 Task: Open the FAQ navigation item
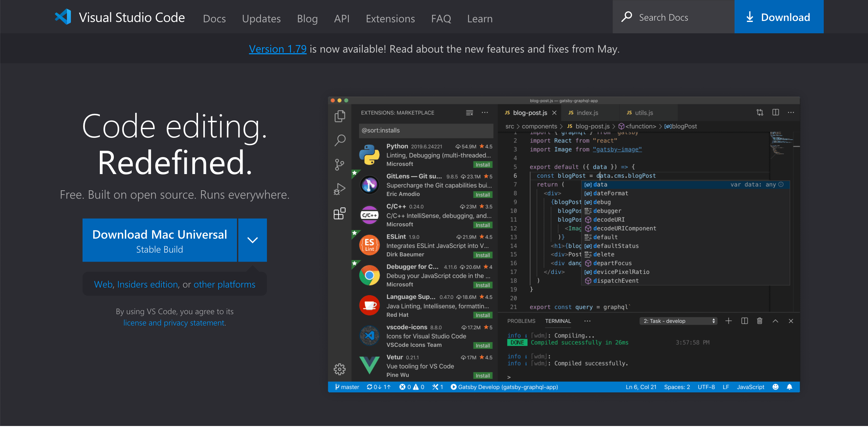coord(441,19)
